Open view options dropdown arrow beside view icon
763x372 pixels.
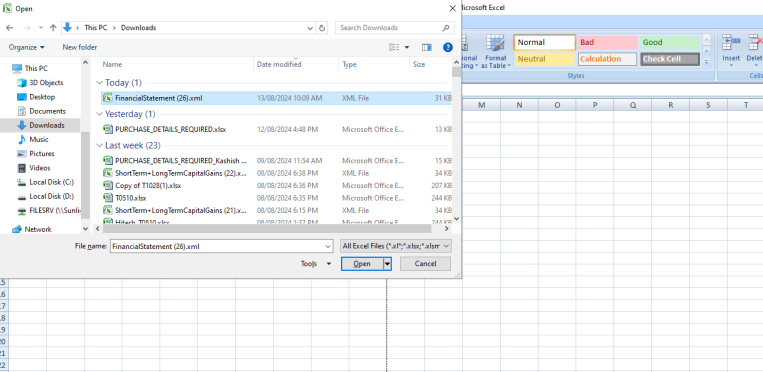pyautogui.click(x=407, y=47)
